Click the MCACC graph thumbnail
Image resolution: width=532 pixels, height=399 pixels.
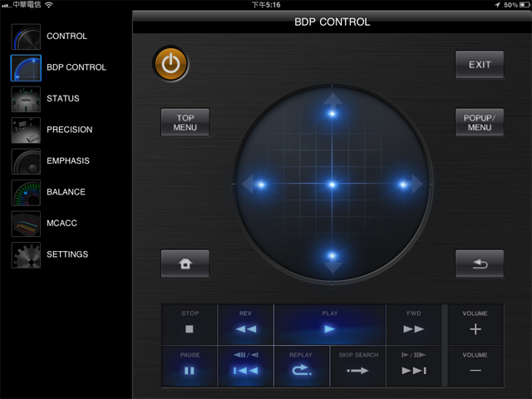26,224
